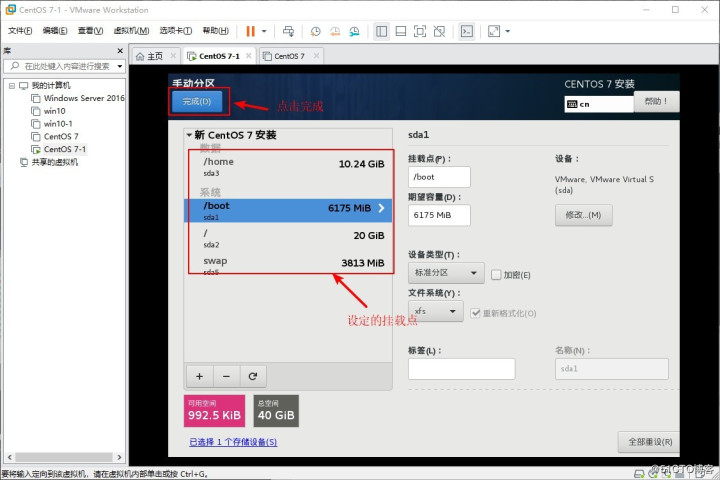Click the 已选择 1 个存储设备 link
Screen dimensions: 720x480
tap(233, 442)
